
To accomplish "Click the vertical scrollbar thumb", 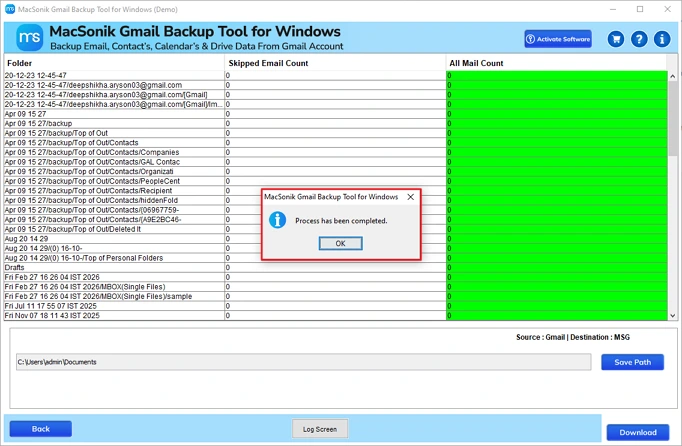I will [x=673, y=118].
